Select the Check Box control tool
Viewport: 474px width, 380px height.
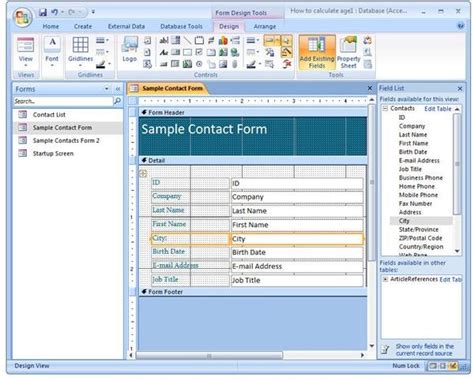199,52
